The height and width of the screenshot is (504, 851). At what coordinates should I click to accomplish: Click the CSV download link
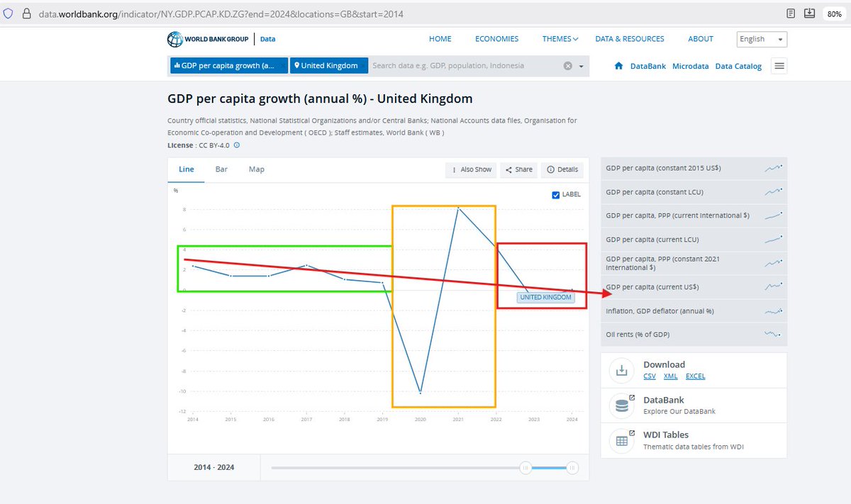click(x=650, y=376)
